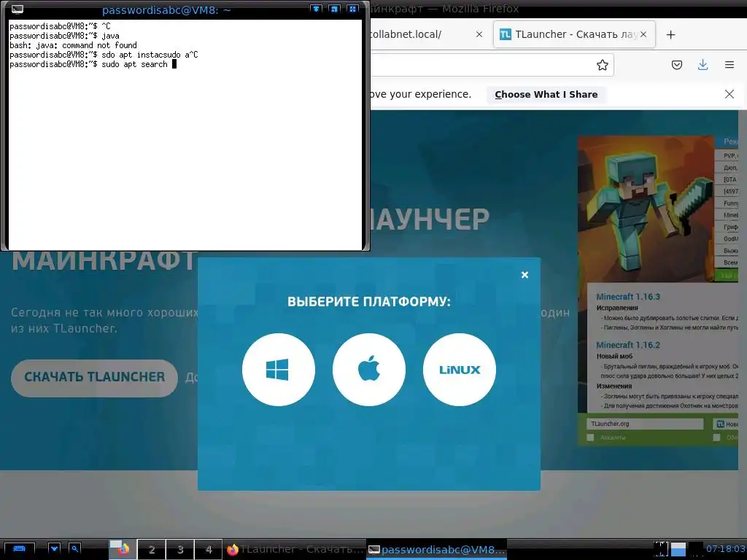The image size is (747, 560).
Task: Switch to workspace 3 in pager
Action: point(180,549)
